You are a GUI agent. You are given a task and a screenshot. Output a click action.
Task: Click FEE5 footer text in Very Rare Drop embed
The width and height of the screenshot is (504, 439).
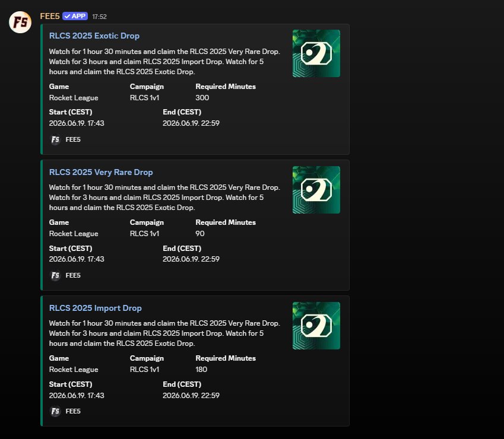pos(73,275)
